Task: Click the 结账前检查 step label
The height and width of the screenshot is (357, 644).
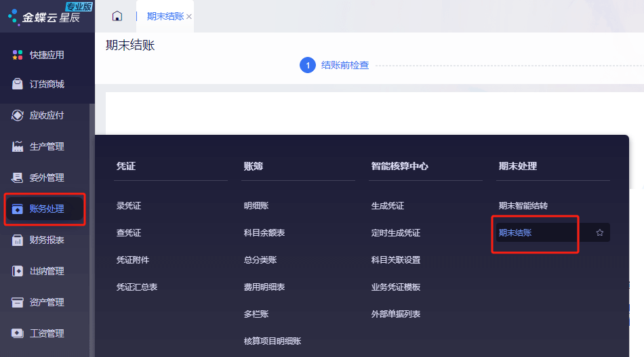Action: 345,65
